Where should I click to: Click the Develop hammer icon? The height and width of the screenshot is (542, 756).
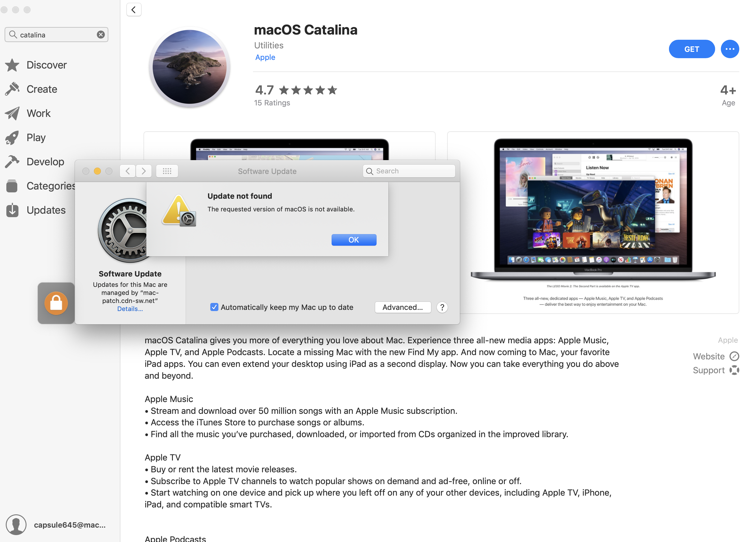coord(12,162)
